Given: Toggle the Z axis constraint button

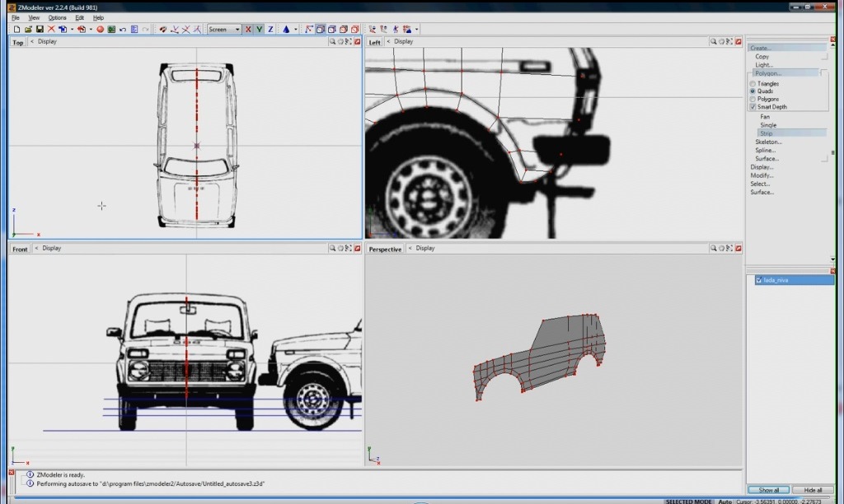Looking at the screenshot, I should 270,29.
